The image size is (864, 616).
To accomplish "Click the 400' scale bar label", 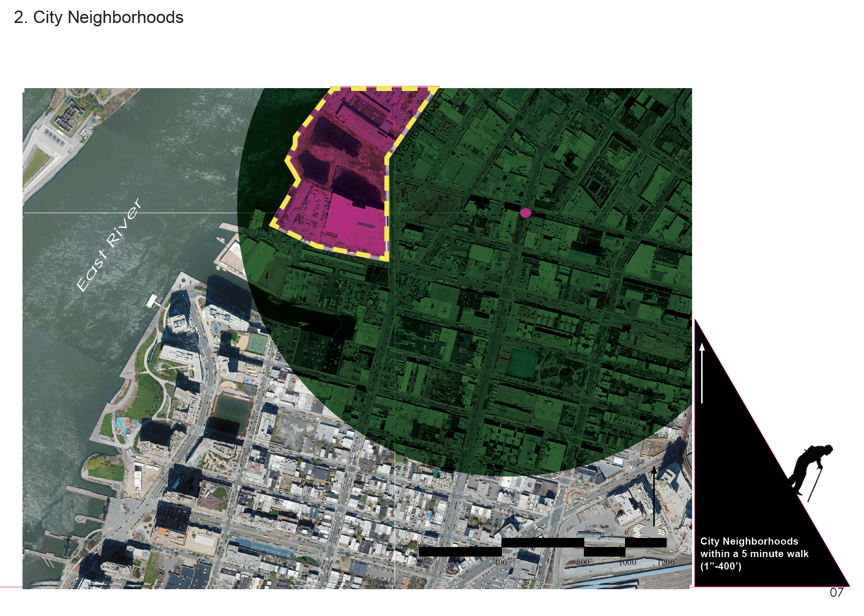I will click(501, 562).
